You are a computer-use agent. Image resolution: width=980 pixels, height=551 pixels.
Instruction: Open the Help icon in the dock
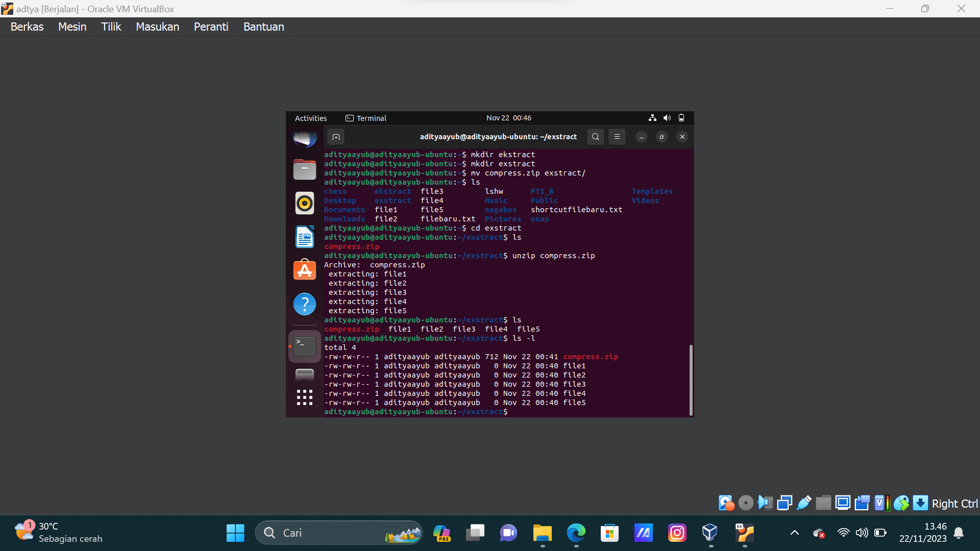[x=305, y=304]
